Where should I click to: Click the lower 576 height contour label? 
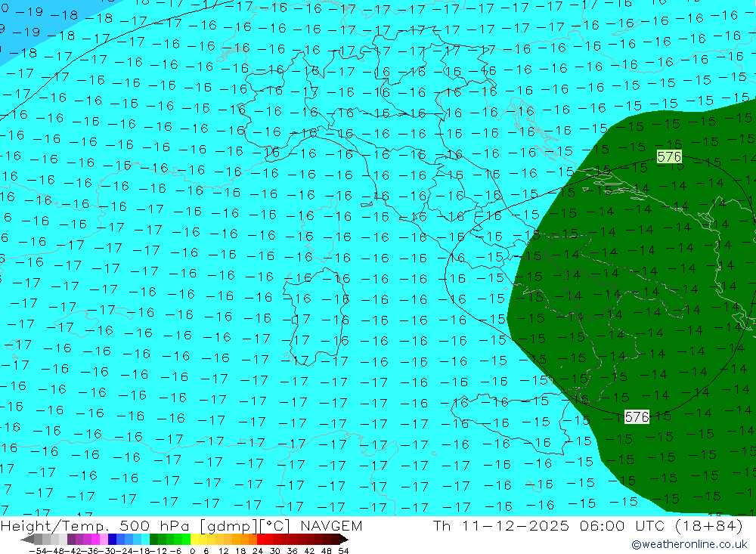pyautogui.click(x=637, y=416)
